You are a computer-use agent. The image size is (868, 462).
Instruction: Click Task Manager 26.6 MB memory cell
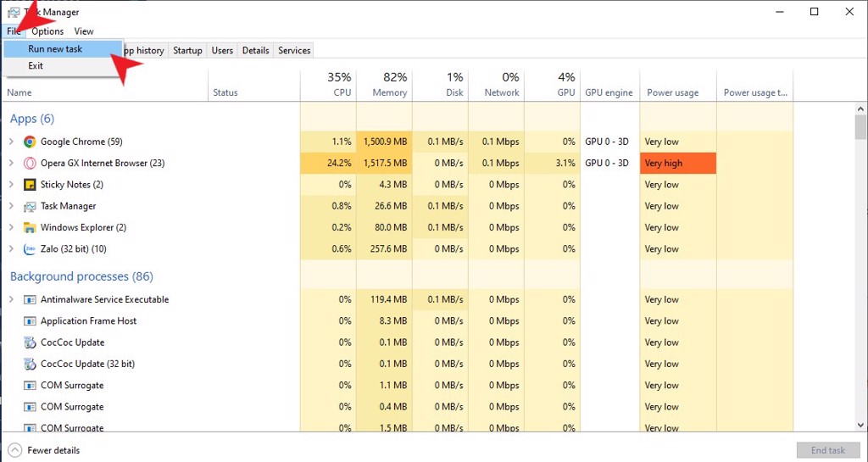pos(384,206)
